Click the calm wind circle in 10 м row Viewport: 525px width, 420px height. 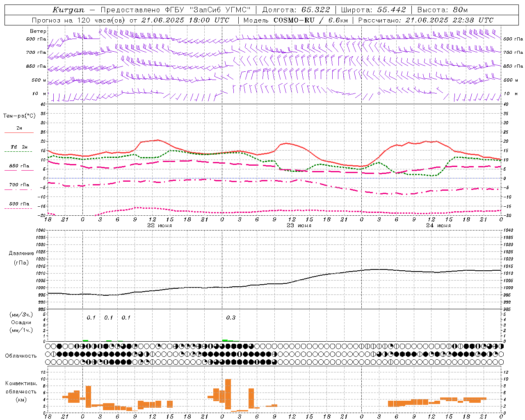click(x=379, y=94)
